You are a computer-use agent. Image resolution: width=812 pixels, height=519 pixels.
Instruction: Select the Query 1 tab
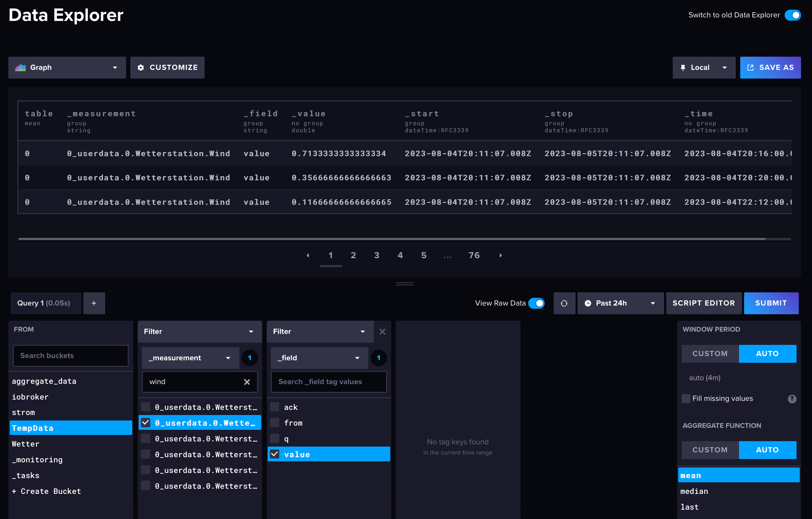click(46, 303)
